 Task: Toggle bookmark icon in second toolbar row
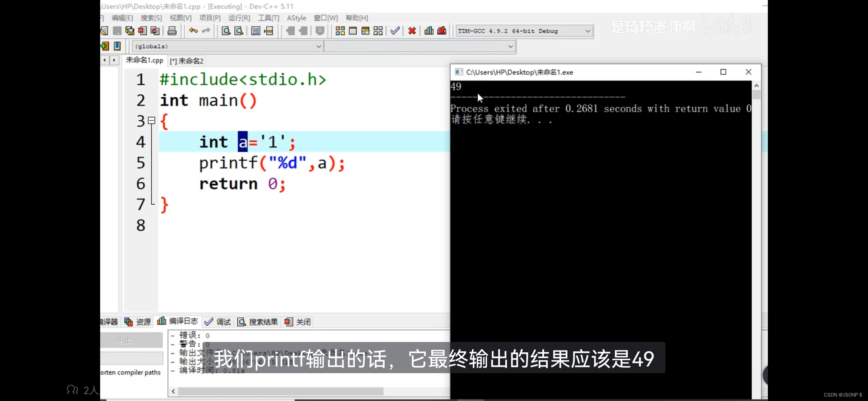coord(117,46)
